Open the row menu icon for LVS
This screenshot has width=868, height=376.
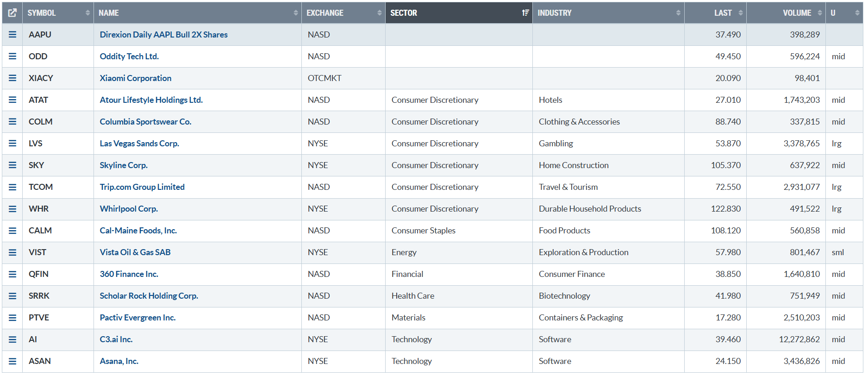pos(12,144)
